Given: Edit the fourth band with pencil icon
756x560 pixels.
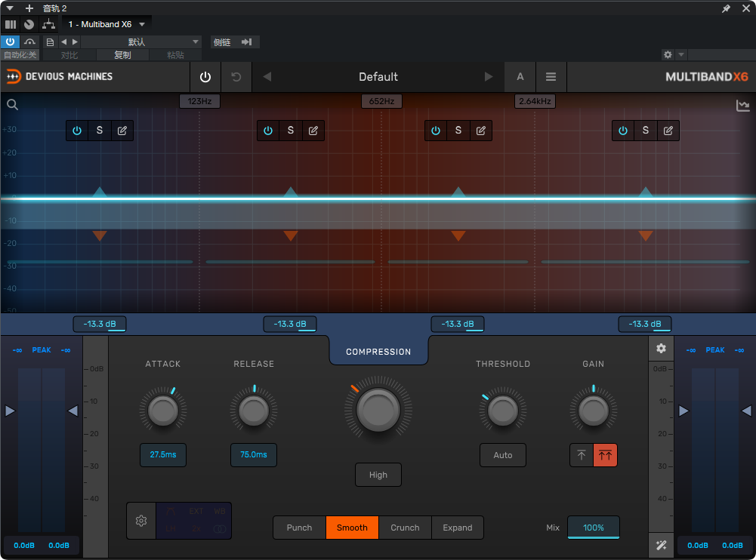Looking at the screenshot, I should tap(668, 131).
